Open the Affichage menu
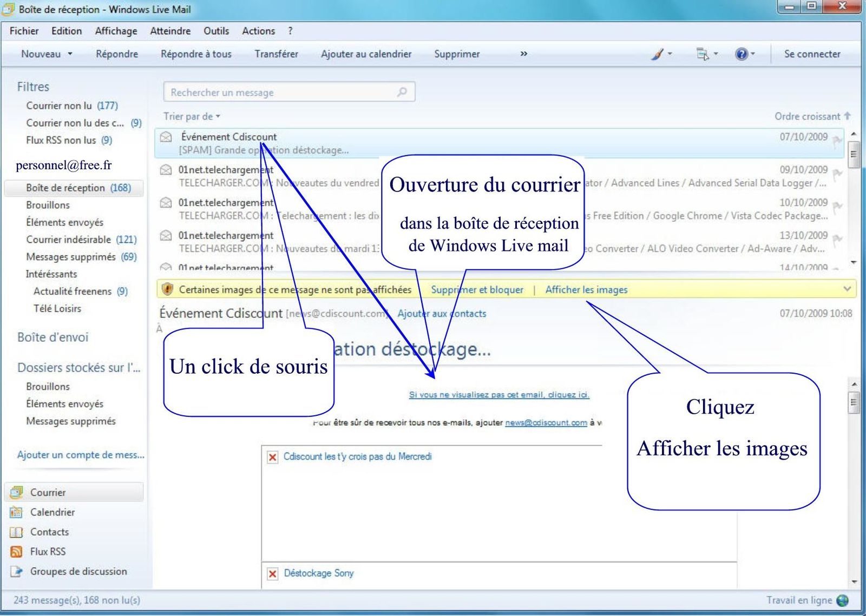866x616 pixels. [x=116, y=31]
